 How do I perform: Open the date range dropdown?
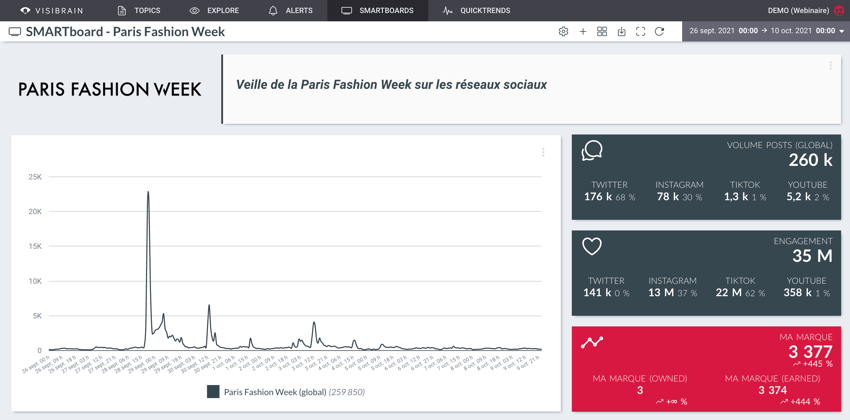coord(766,31)
